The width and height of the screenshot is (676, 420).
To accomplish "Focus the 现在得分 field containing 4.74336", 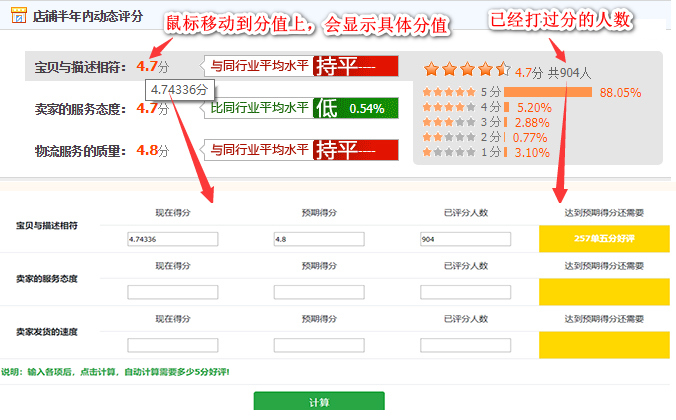I will coord(173,240).
